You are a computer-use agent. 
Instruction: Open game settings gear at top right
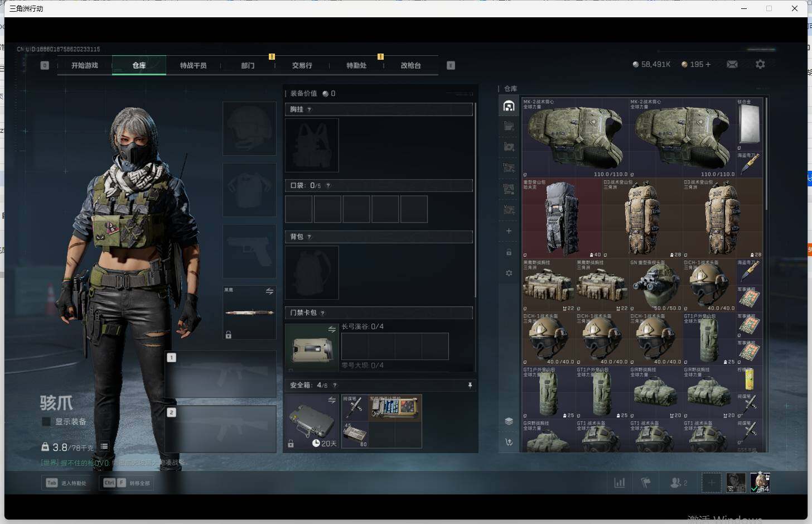click(x=760, y=65)
